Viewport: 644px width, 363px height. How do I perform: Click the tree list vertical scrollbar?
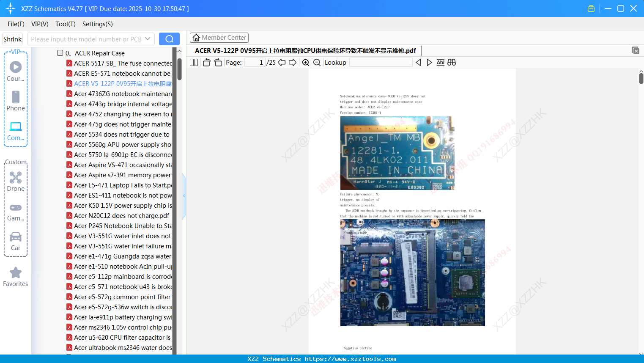click(x=179, y=69)
